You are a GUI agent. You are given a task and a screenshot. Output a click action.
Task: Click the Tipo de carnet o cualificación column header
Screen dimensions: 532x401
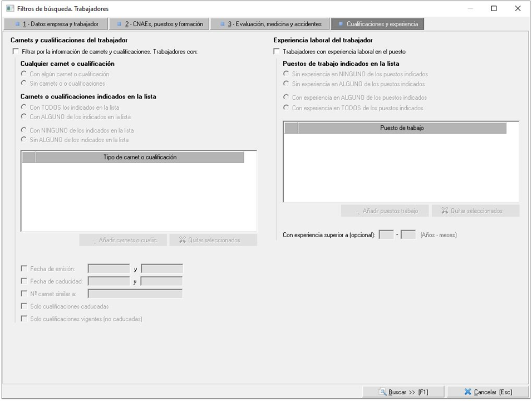(140, 157)
